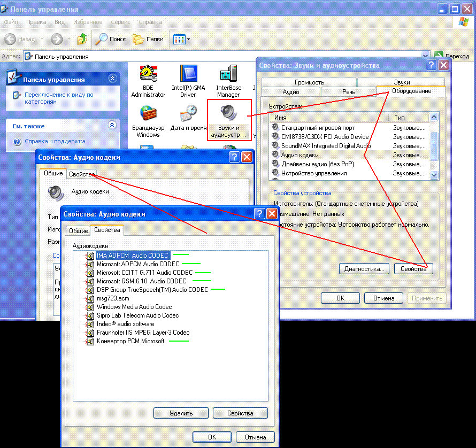The image size is (476, 448).
Task: Select Microsoft CCITT G.711 Audio CODEC item
Action: [x=144, y=272]
